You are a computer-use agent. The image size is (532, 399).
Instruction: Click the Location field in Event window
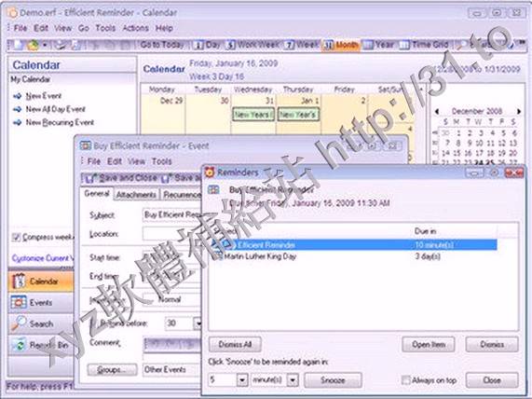(172, 234)
